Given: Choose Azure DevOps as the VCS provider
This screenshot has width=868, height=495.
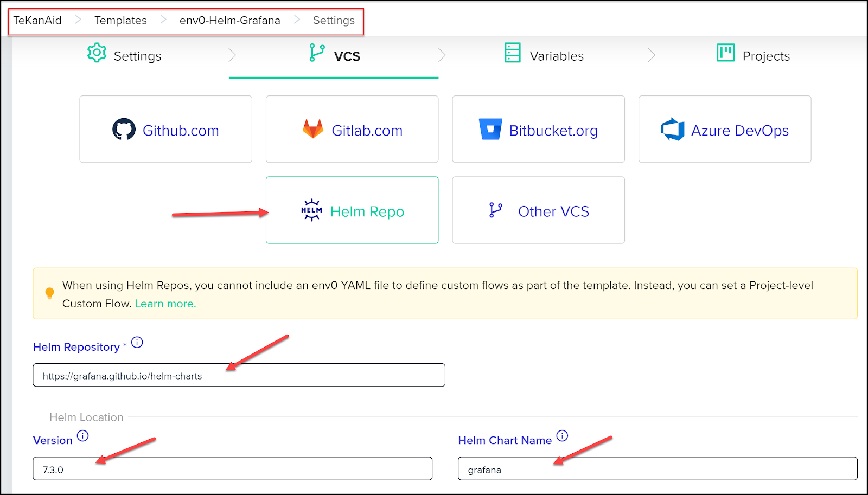Looking at the screenshot, I should [725, 129].
